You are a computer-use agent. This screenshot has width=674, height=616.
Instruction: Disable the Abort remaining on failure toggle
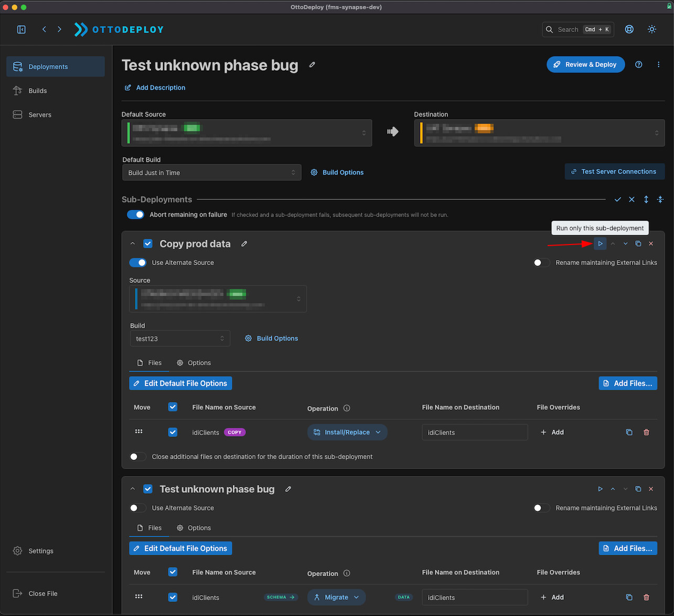[136, 215]
